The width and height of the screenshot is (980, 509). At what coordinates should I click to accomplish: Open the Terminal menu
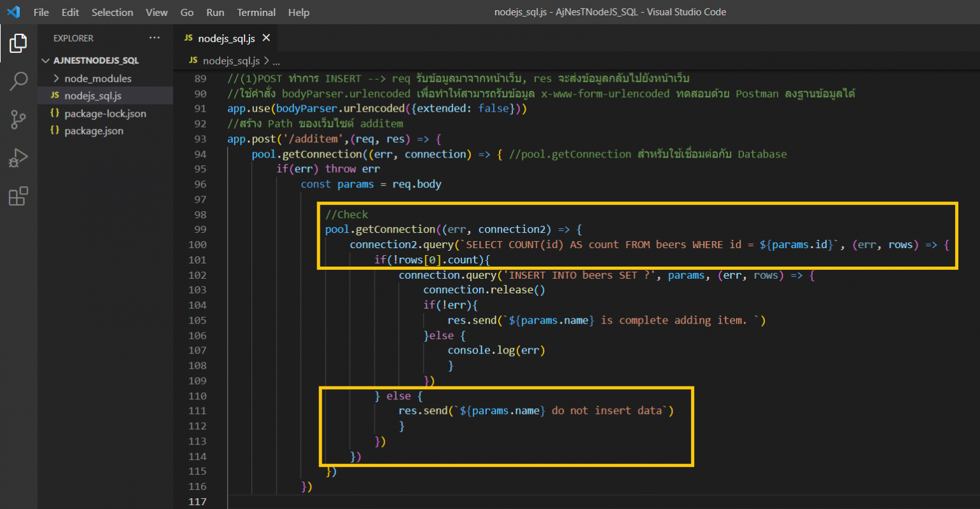tap(256, 12)
